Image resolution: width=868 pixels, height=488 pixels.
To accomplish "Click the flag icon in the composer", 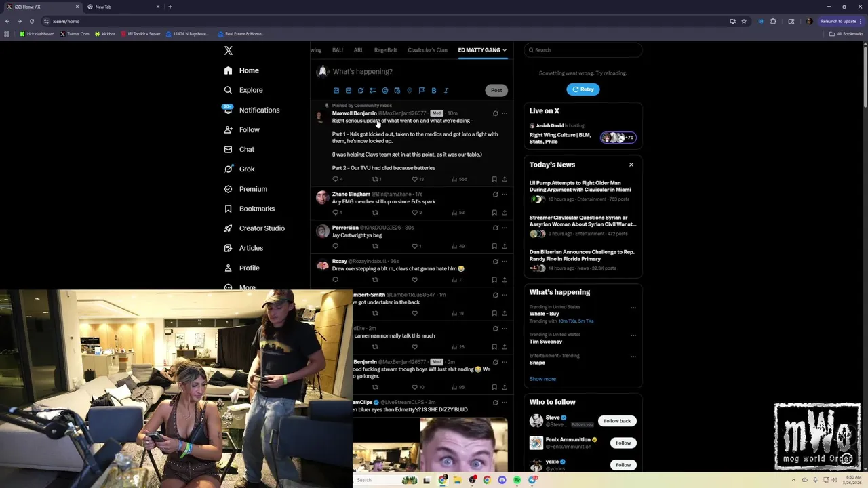I will point(422,90).
